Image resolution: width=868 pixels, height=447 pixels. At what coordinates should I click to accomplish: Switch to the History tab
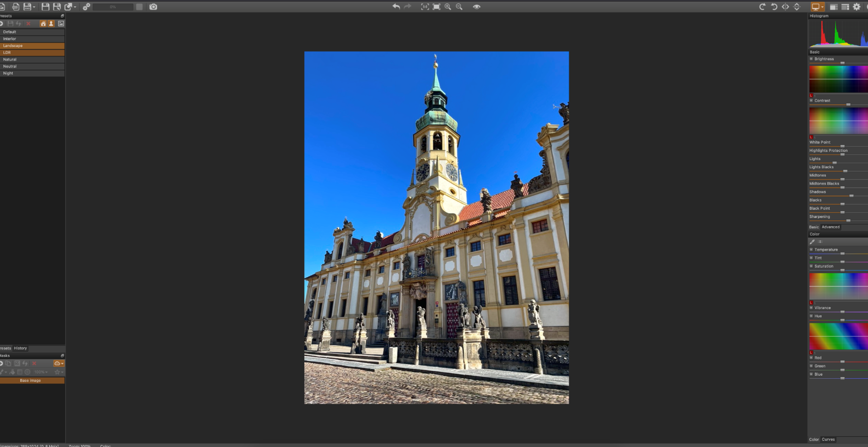[20, 348]
